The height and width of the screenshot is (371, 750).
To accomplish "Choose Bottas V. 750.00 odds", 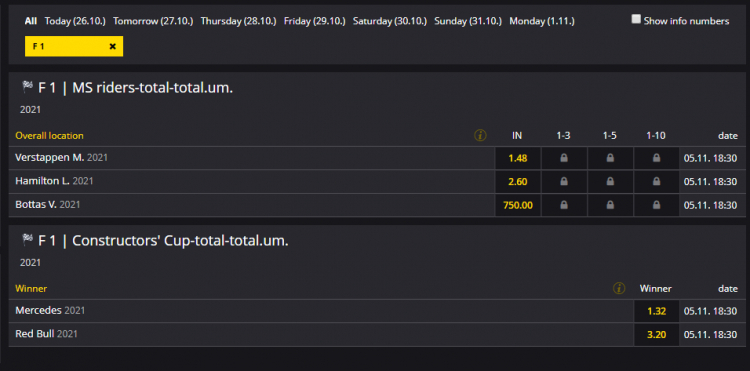I will coord(518,205).
